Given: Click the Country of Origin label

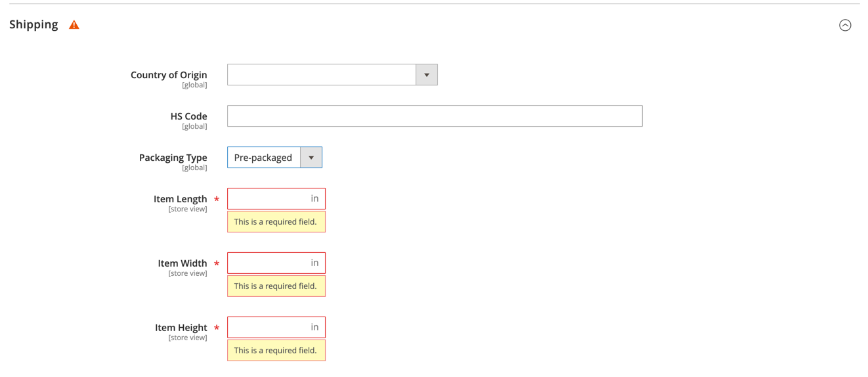Looking at the screenshot, I should tap(169, 75).
